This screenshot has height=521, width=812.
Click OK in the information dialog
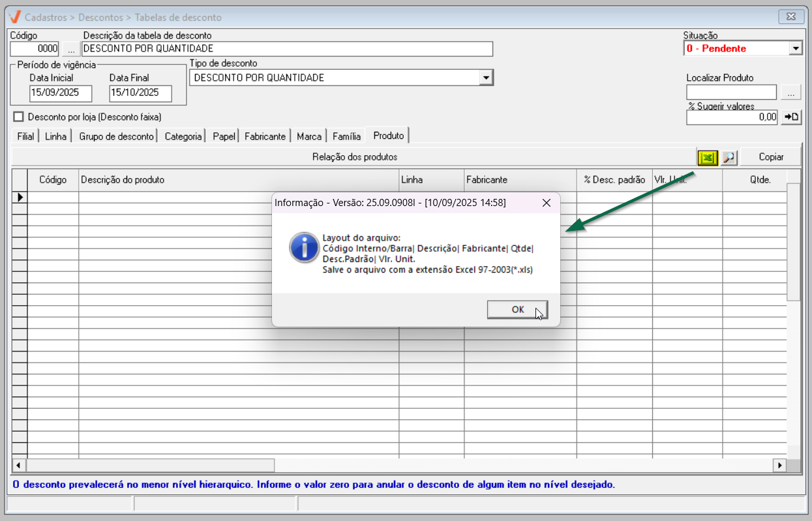tap(518, 310)
